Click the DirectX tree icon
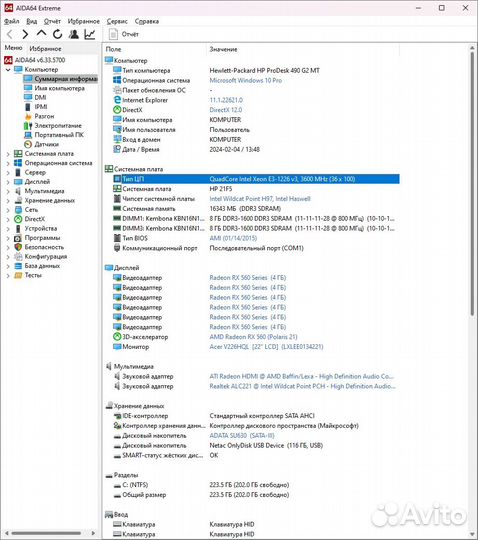This screenshot has height=540, width=478. [18, 219]
